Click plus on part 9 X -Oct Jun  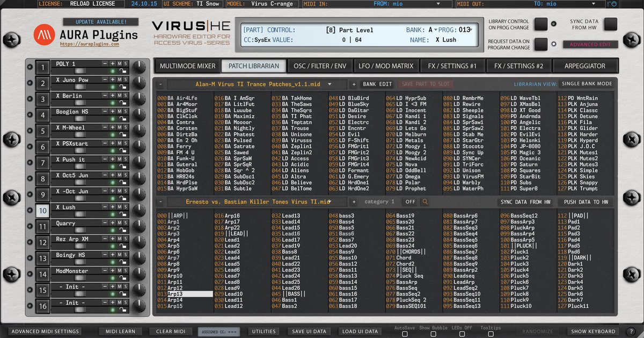click(113, 191)
